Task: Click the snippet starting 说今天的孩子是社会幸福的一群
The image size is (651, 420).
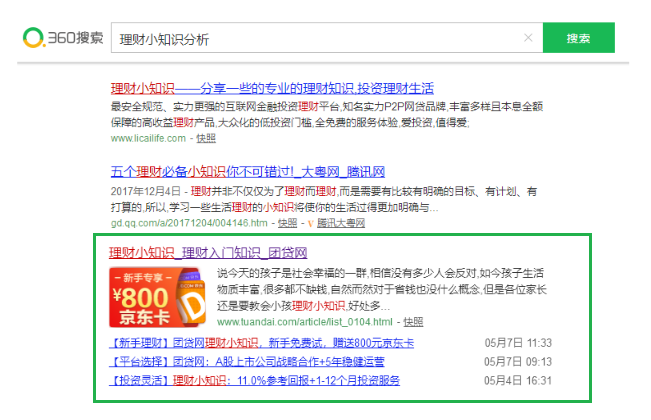Action: point(382,290)
